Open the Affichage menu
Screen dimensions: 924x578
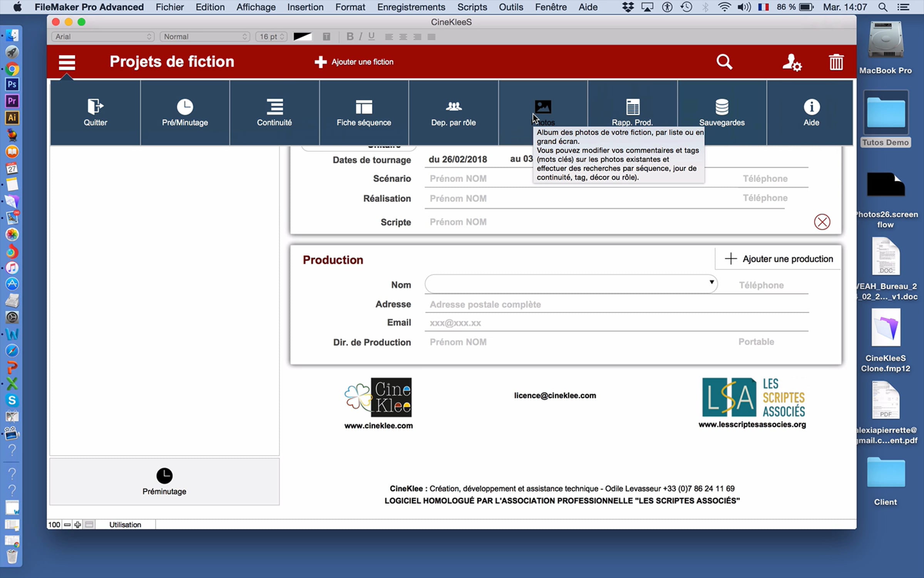256,7
